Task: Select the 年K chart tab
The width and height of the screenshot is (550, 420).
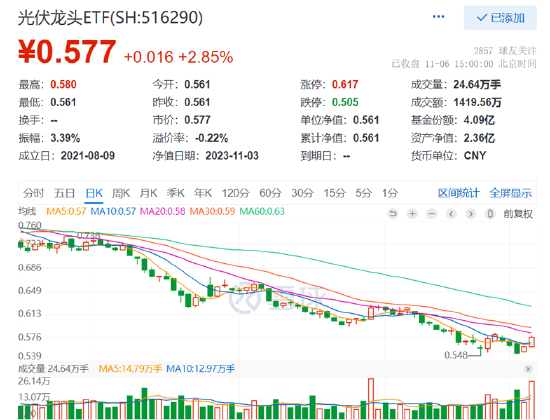Action: [203, 193]
